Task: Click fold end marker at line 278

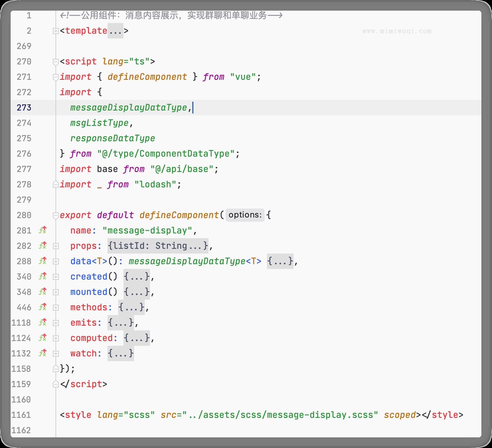Action: pyautogui.click(x=56, y=184)
